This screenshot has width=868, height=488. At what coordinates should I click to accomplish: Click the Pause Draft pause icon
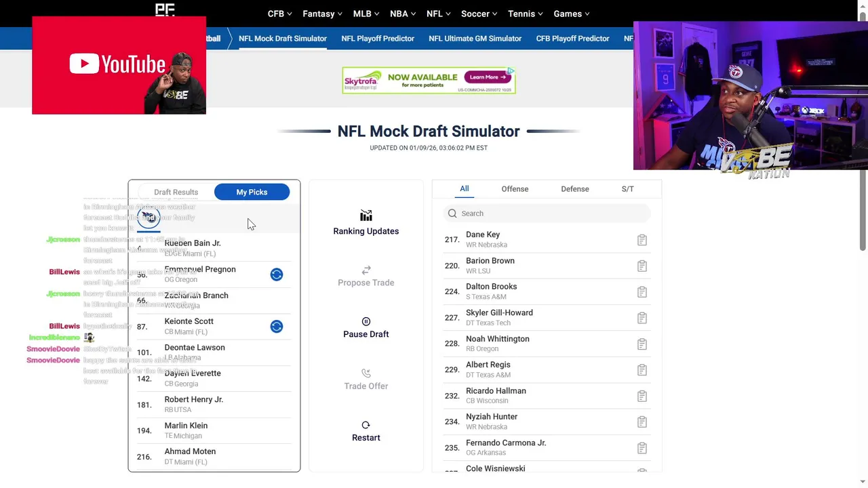tap(366, 321)
